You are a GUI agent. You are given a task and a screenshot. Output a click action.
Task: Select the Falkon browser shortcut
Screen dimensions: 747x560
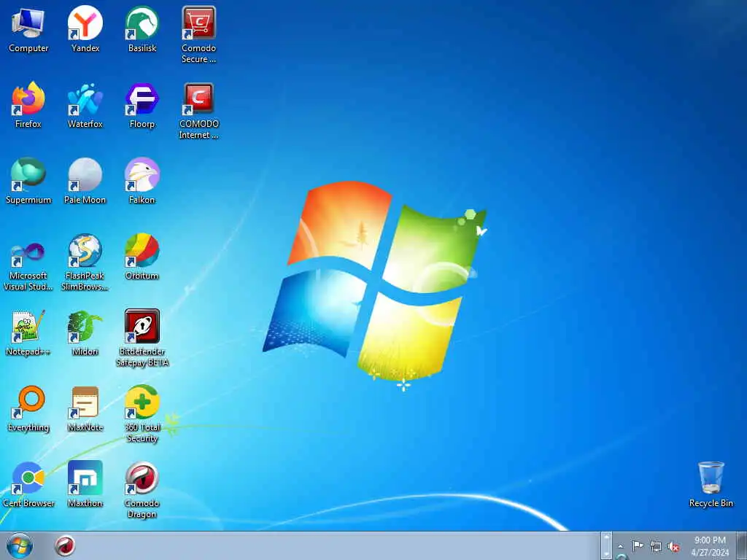(x=142, y=181)
